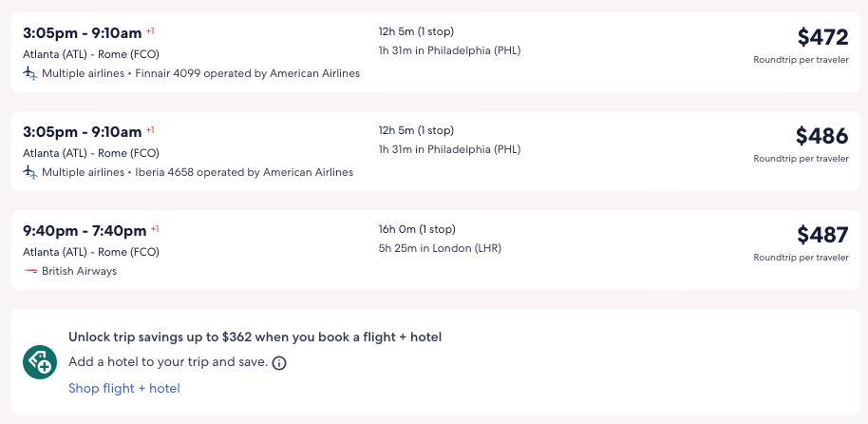Click the Finnair 4099 operated by American Airlines text
Screen dimensions: 868x424
(247, 73)
